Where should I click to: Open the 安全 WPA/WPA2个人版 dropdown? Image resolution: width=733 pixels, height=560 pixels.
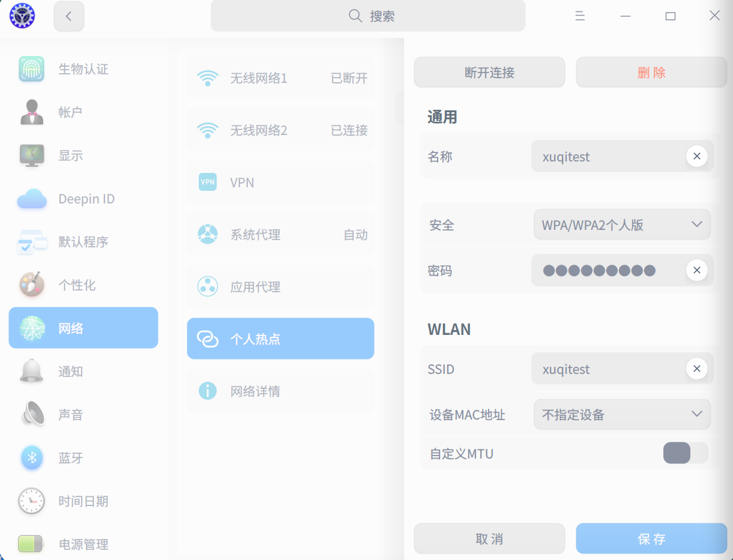click(622, 224)
